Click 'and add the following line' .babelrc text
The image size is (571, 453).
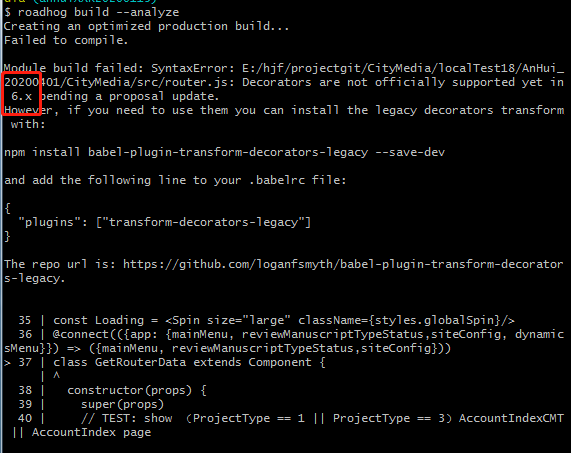point(175,180)
